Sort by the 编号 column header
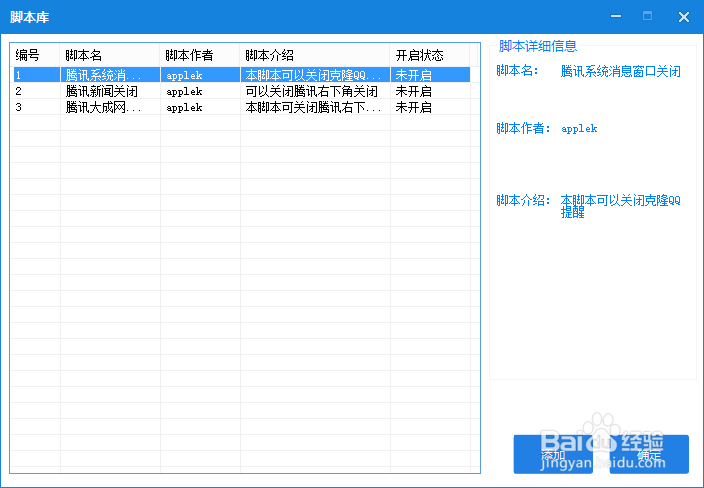Screen dimensions: 704x488 tap(35, 55)
